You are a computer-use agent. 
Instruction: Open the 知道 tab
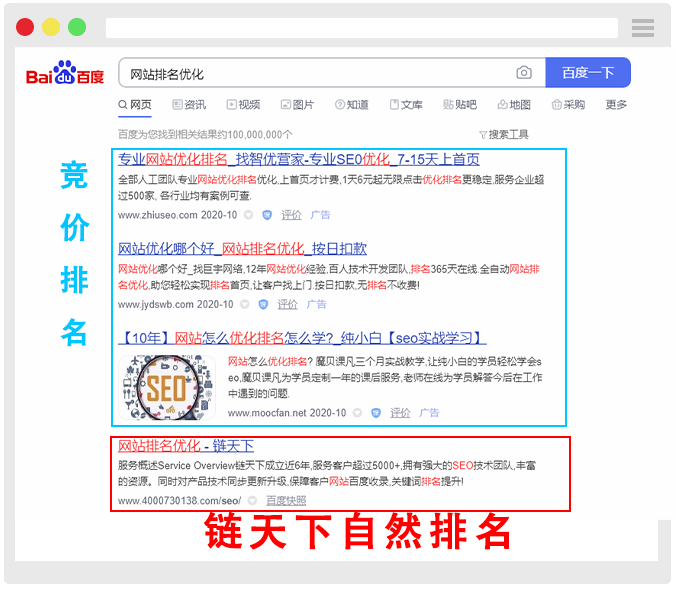(x=352, y=105)
